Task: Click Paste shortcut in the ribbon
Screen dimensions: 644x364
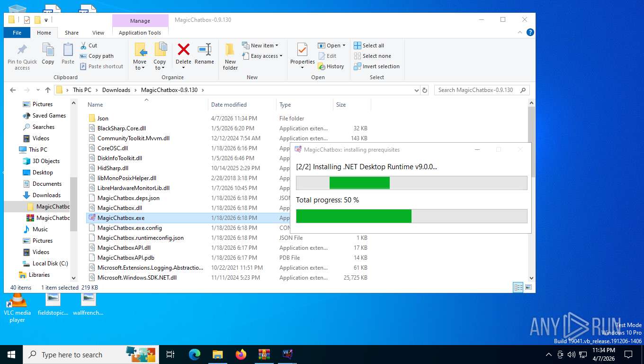Action: (x=101, y=66)
